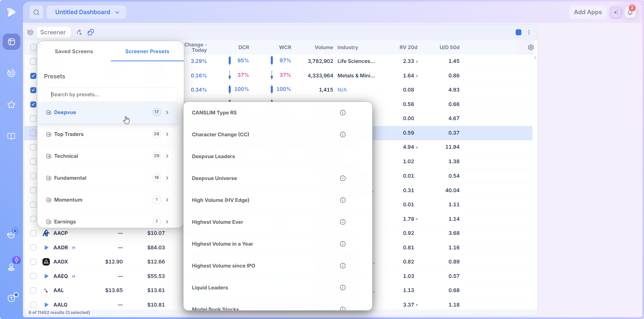
Task: Sort by the Volume column header
Action: point(324,47)
